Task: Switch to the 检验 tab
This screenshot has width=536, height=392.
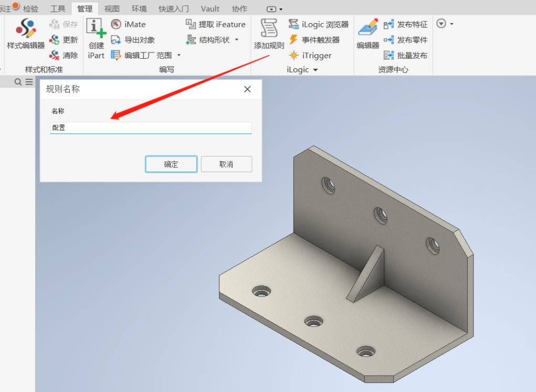Action: click(x=30, y=8)
